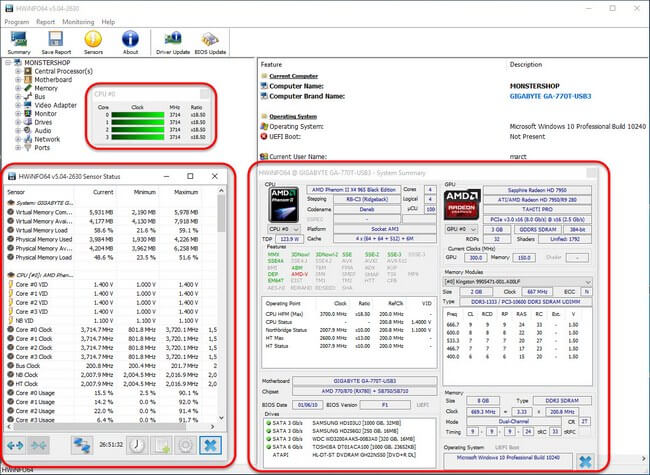The image size is (650, 475).
Task: Click the Current column header in Sensor Status
Action: click(x=103, y=192)
